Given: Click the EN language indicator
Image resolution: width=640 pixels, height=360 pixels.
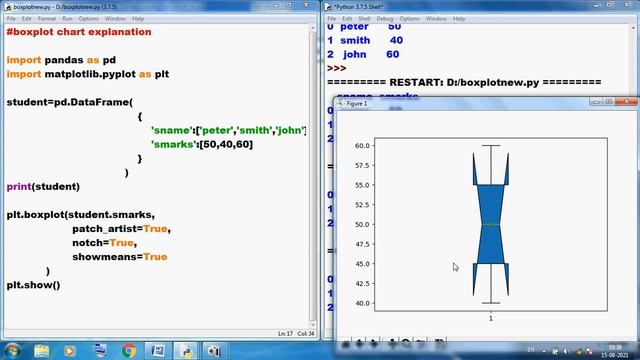Looking at the screenshot, I should (x=531, y=350).
